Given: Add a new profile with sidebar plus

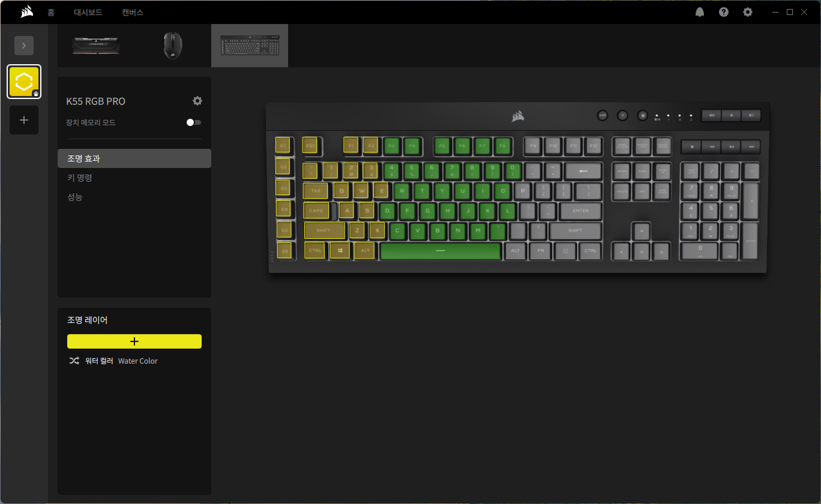Looking at the screenshot, I should [24, 120].
